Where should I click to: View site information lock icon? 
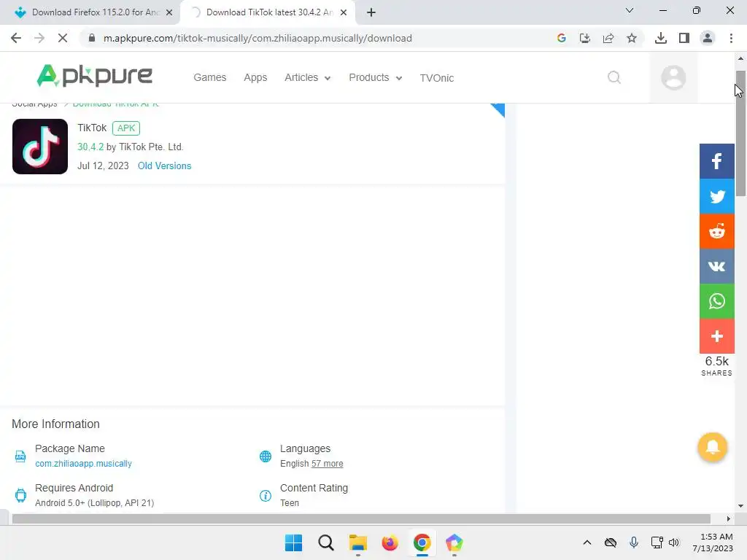(92, 38)
